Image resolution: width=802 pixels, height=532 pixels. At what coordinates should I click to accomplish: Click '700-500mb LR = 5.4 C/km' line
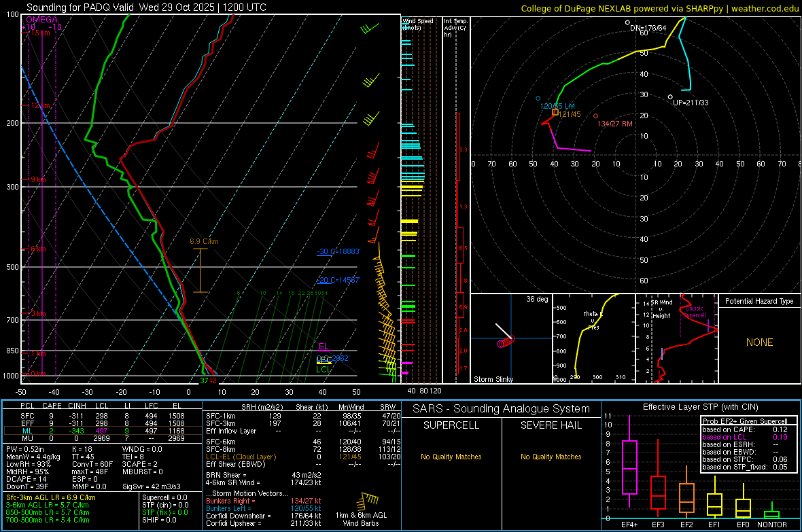pyautogui.click(x=48, y=520)
